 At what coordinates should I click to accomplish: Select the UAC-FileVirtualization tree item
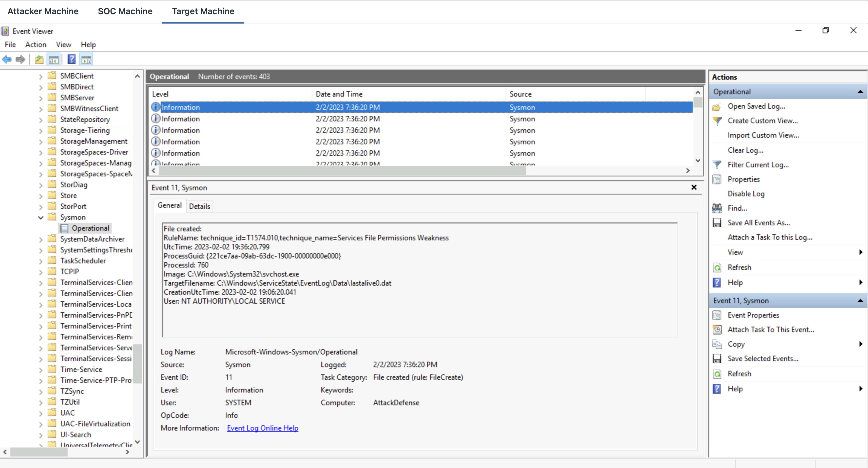click(95, 424)
